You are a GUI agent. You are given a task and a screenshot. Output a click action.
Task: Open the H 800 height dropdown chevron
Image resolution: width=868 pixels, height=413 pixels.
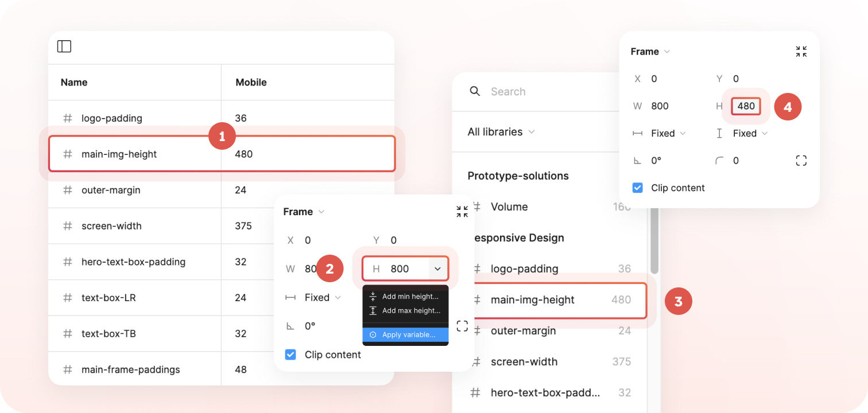(x=438, y=268)
